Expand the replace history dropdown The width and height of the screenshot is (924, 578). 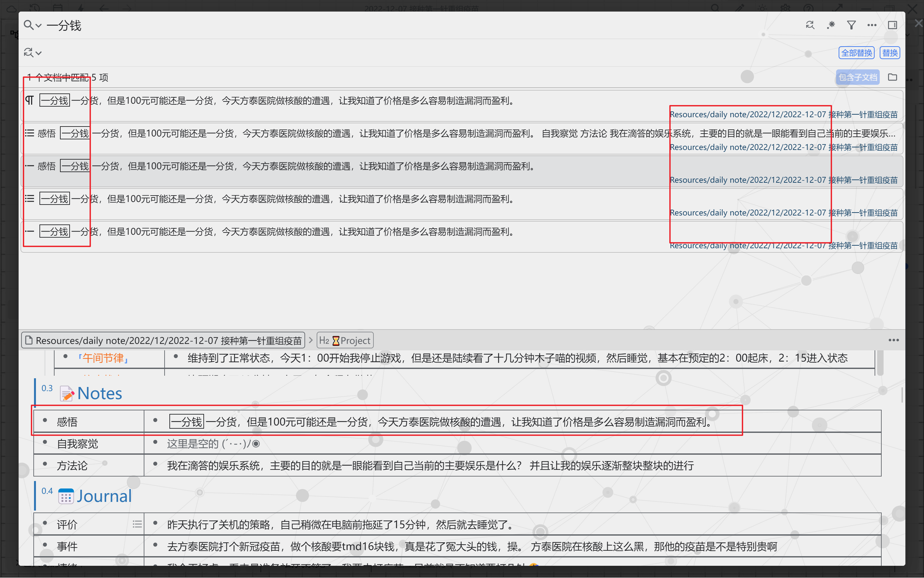32,52
